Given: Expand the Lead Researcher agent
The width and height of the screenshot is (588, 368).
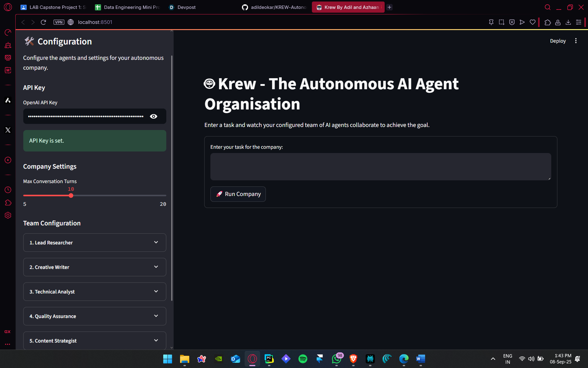Looking at the screenshot, I should click(95, 243).
